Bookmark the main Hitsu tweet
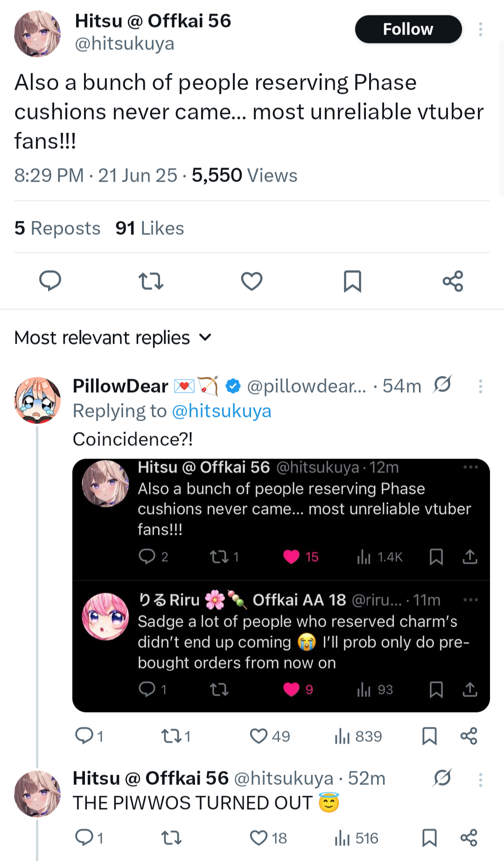 (352, 281)
